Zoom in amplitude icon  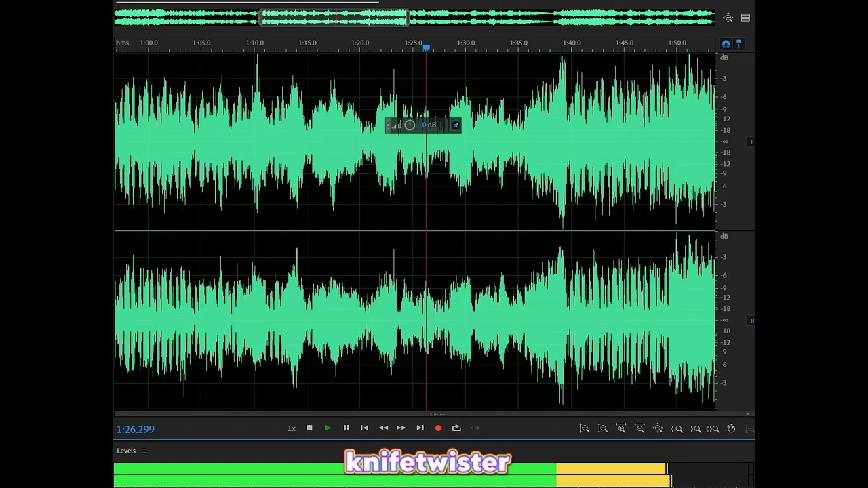click(584, 428)
